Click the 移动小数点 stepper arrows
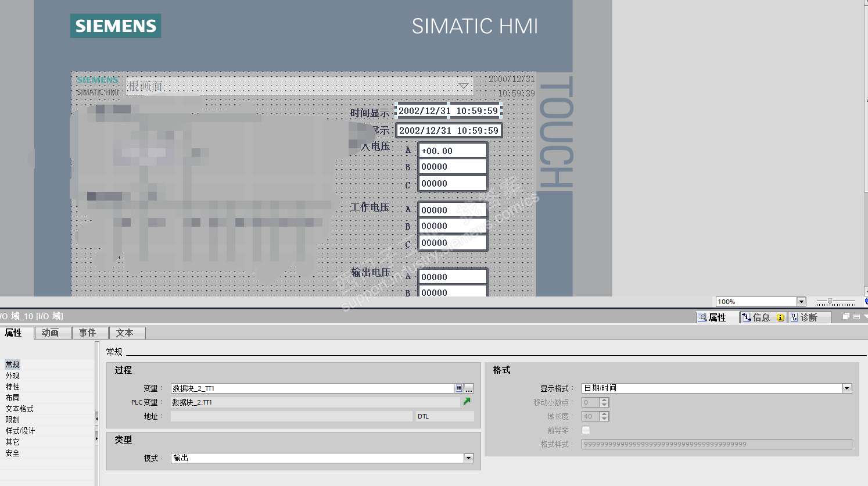This screenshot has height=486, width=868. (x=604, y=402)
